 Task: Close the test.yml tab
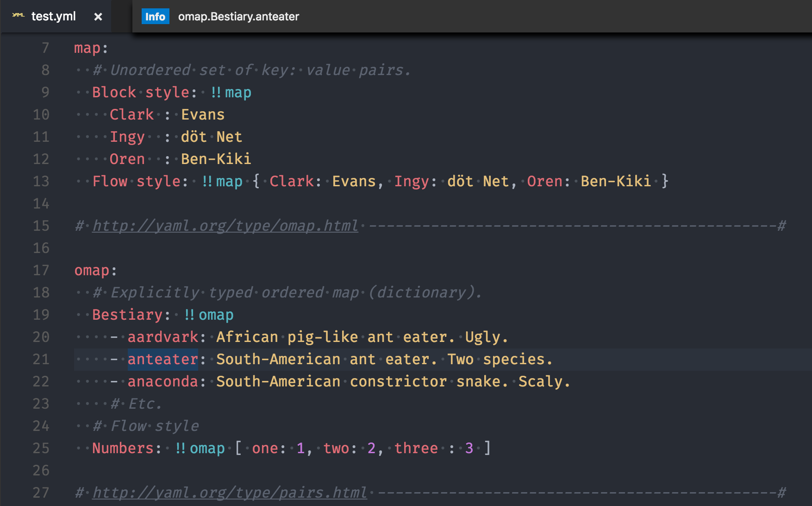98,17
